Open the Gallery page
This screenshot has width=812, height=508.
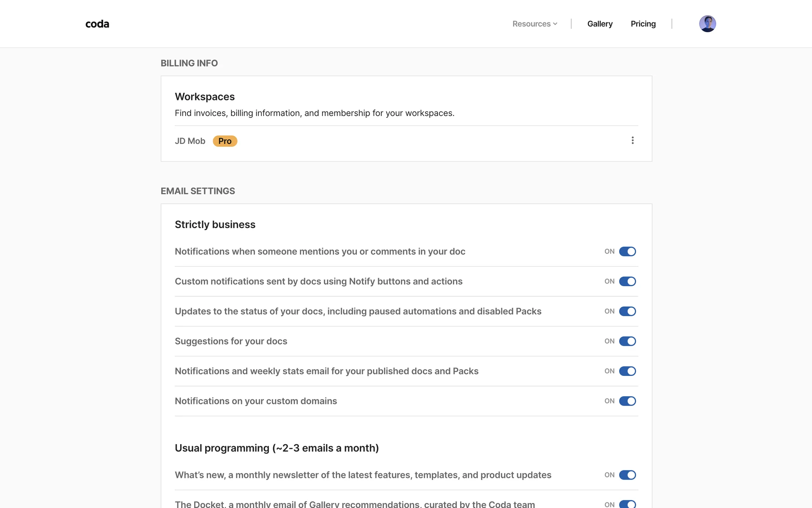click(x=599, y=24)
